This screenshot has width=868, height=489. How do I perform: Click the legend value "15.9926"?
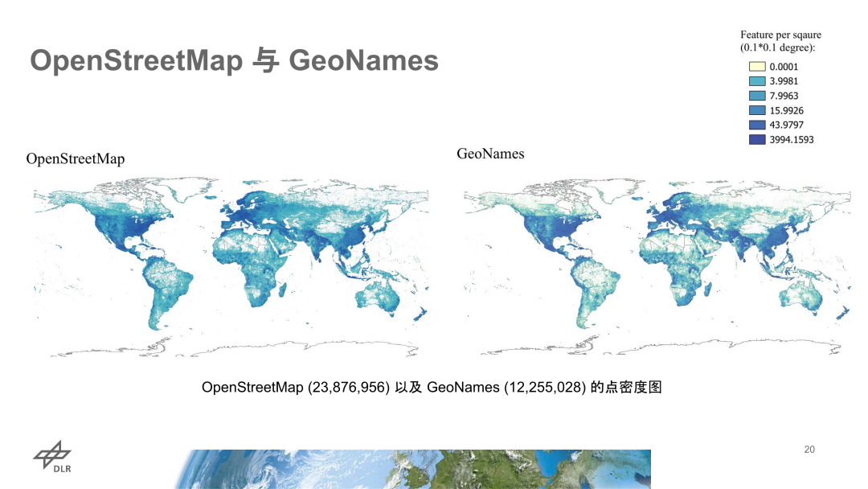point(786,110)
